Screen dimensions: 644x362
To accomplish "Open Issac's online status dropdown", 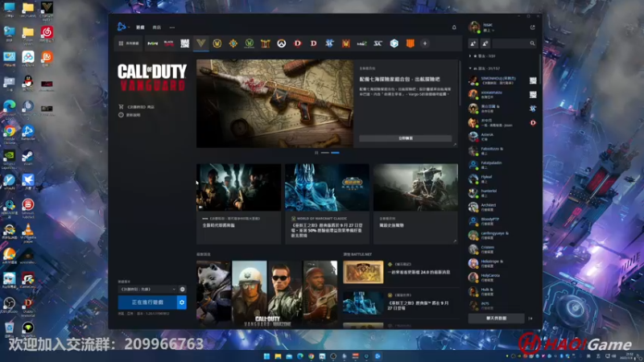I will coord(489,31).
